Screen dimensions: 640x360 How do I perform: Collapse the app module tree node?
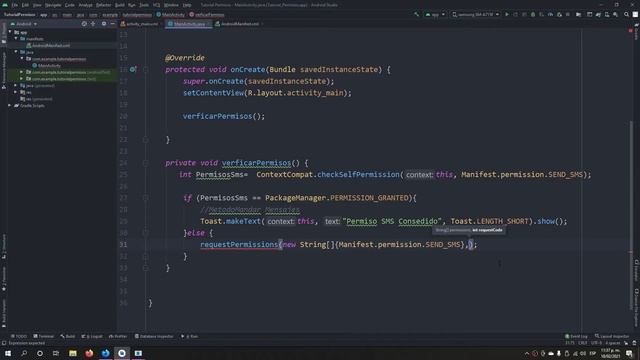click(x=10, y=32)
